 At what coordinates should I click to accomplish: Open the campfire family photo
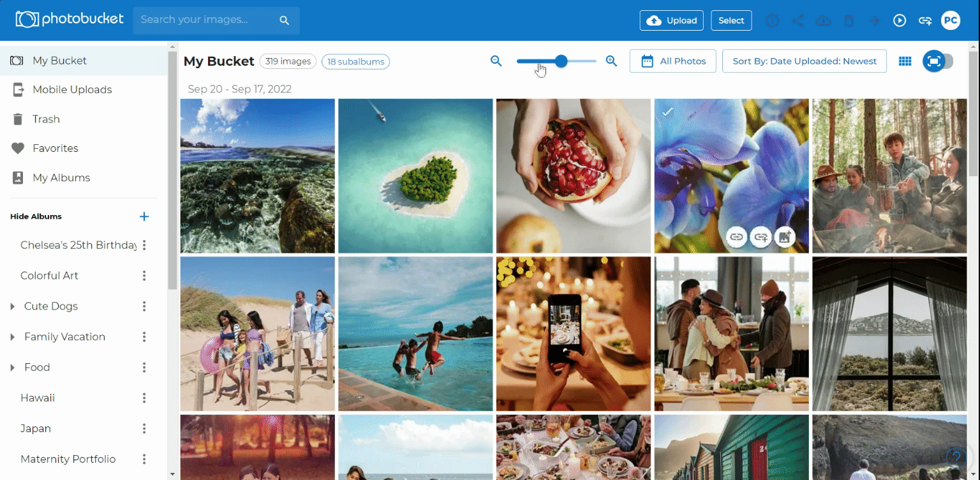pyautogui.click(x=889, y=176)
